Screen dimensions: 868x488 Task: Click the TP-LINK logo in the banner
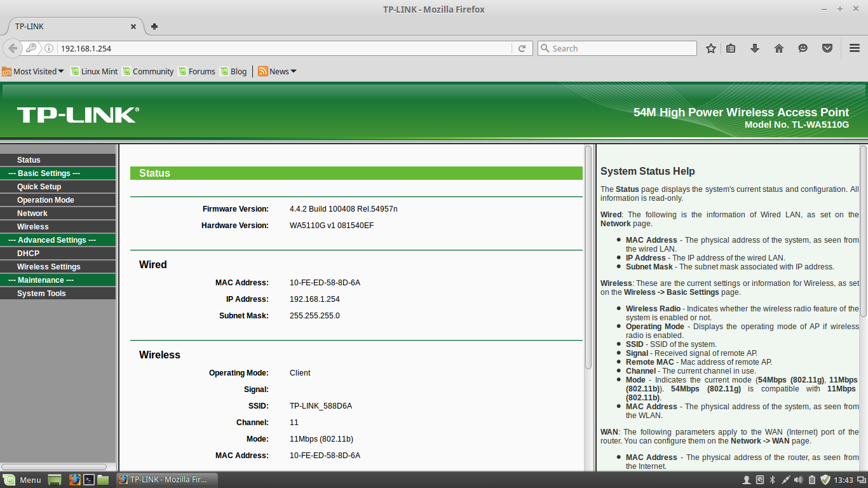[78, 115]
